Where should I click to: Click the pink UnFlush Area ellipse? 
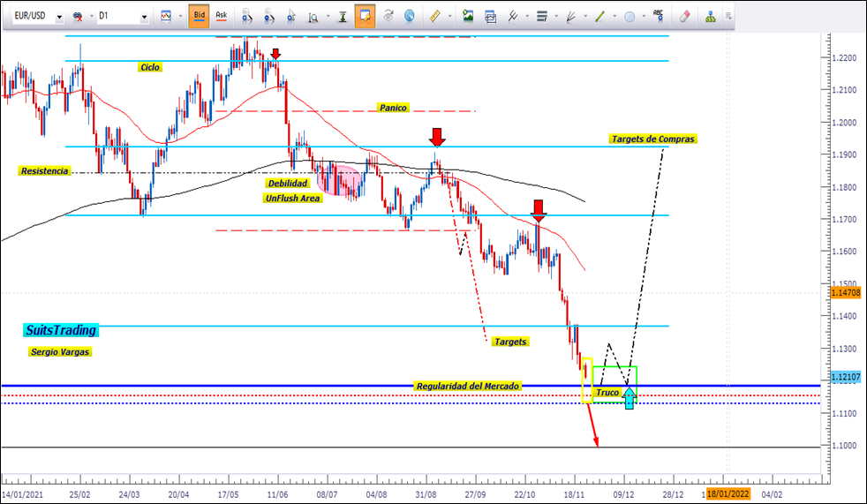pyautogui.click(x=338, y=179)
